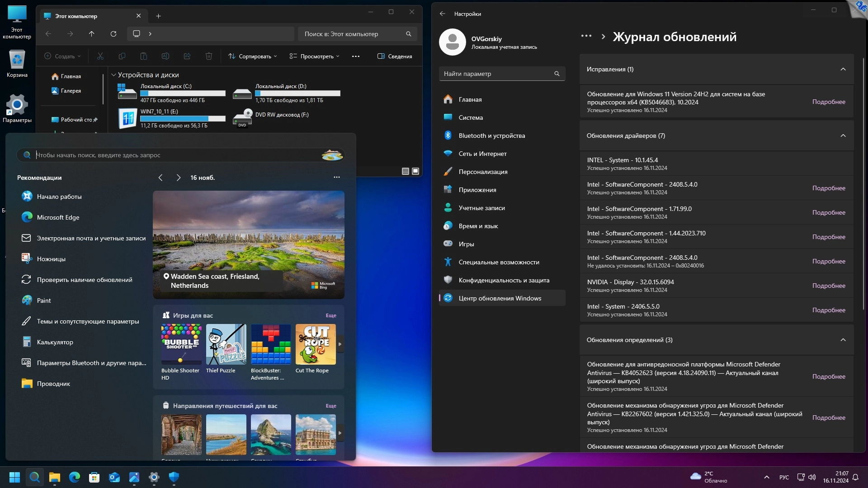Click the Microsoft Store taskbar icon
868x488 pixels.
tap(94, 477)
